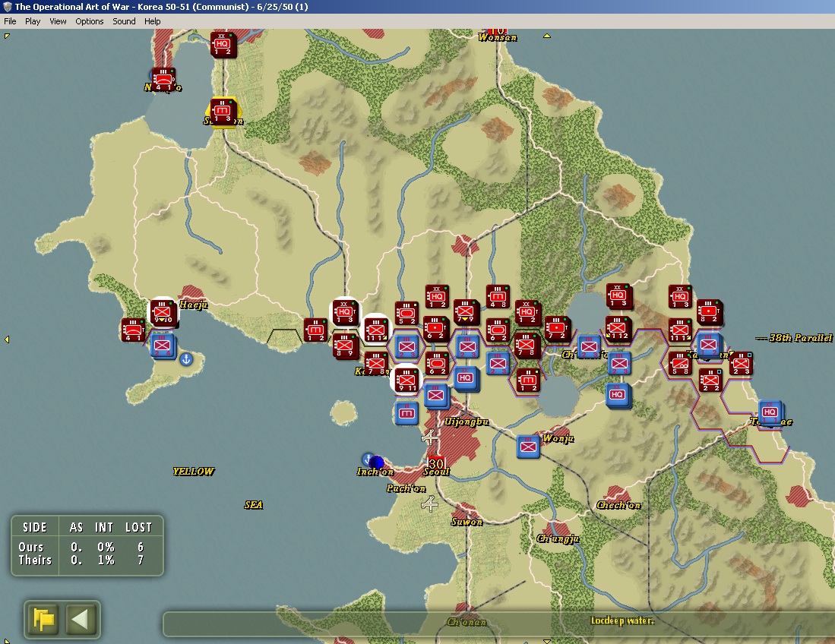This screenshot has height=644, width=835.
Task: Select white-highlighted red infantry 9-11
Action: (x=406, y=380)
